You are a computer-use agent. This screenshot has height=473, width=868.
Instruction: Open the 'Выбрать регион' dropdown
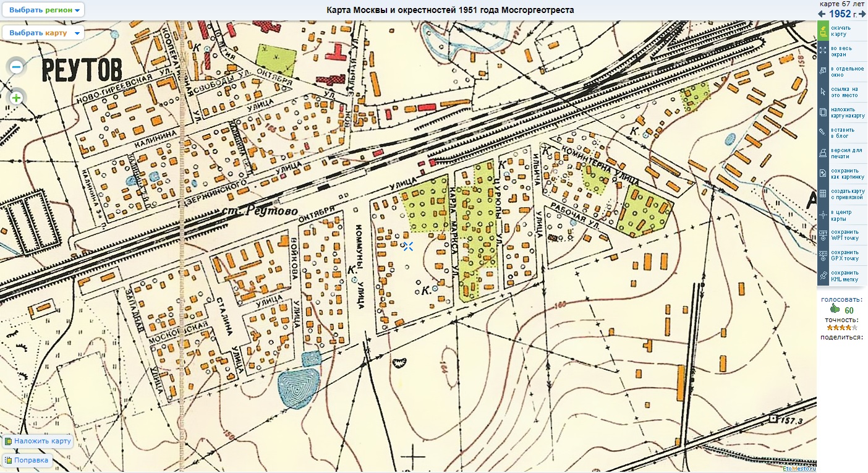[x=44, y=11]
